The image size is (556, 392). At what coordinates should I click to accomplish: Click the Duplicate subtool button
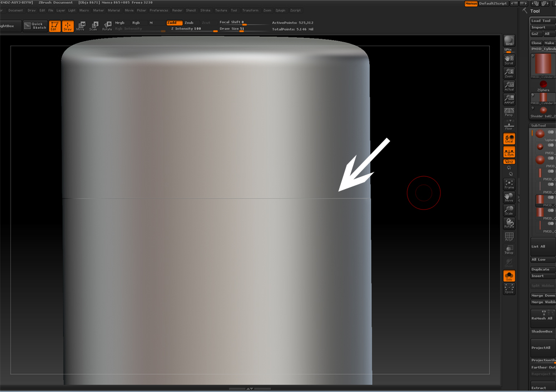pos(543,269)
